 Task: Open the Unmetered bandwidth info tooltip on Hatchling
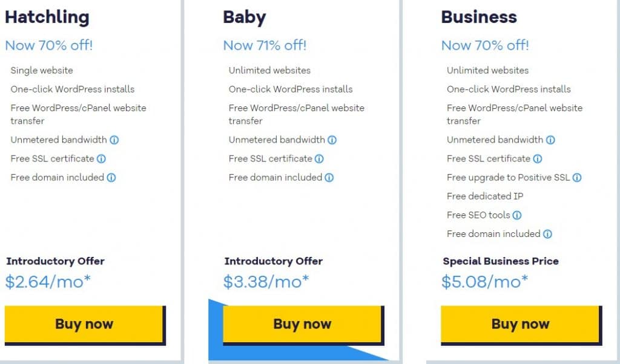click(114, 140)
